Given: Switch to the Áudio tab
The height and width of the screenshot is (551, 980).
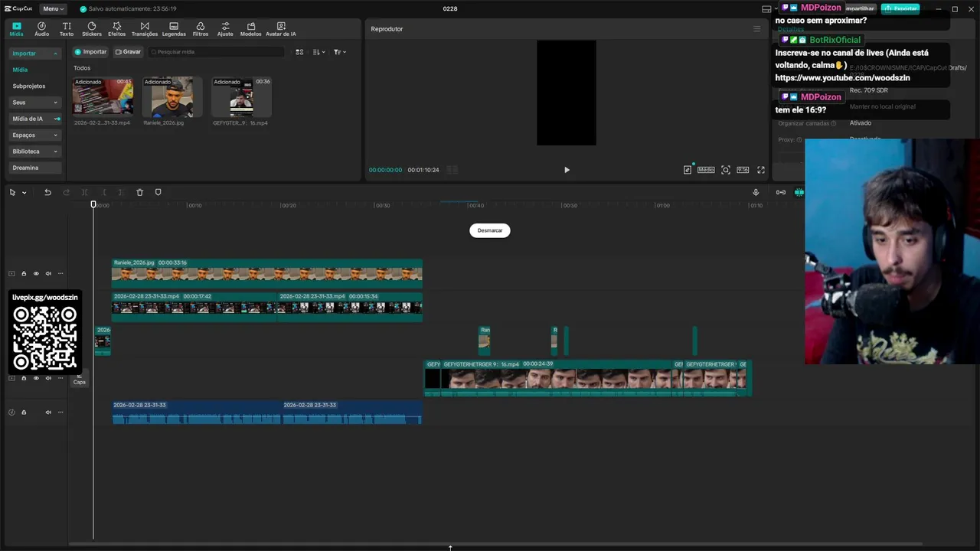Looking at the screenshot, I should [41, 29].
